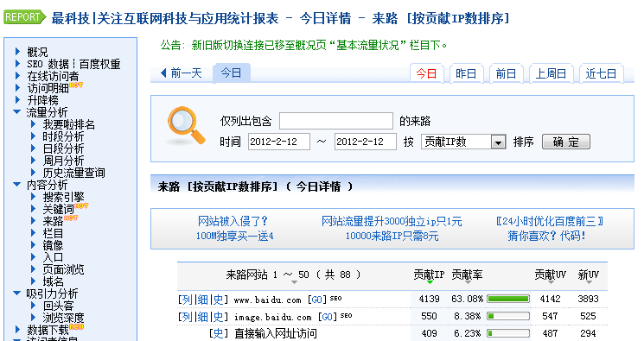Click the HOT badge beside 访问明细
Screen dimensions: 644x341
(x=76, y=85)
